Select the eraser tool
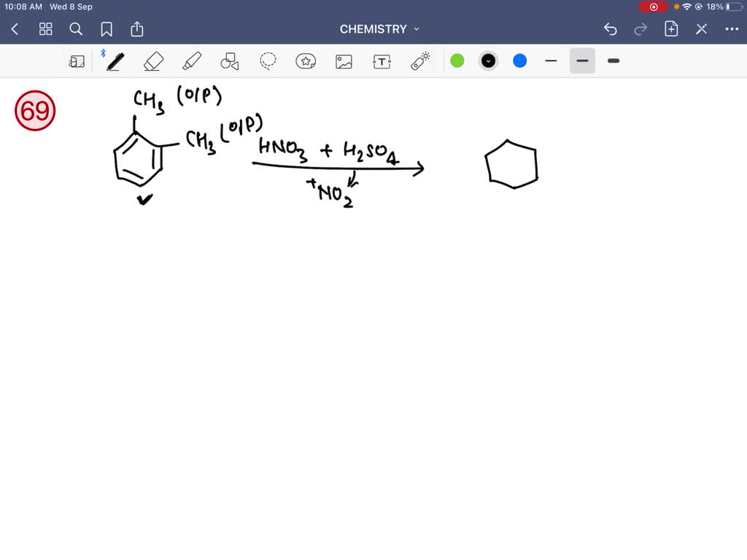This screenshot has height=560, width=747. coord(153,61)
